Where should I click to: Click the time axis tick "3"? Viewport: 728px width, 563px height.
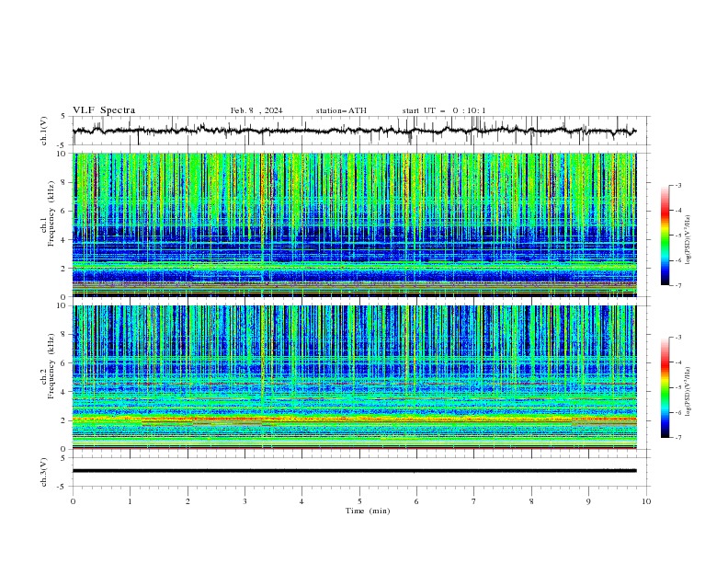(245, 501)
